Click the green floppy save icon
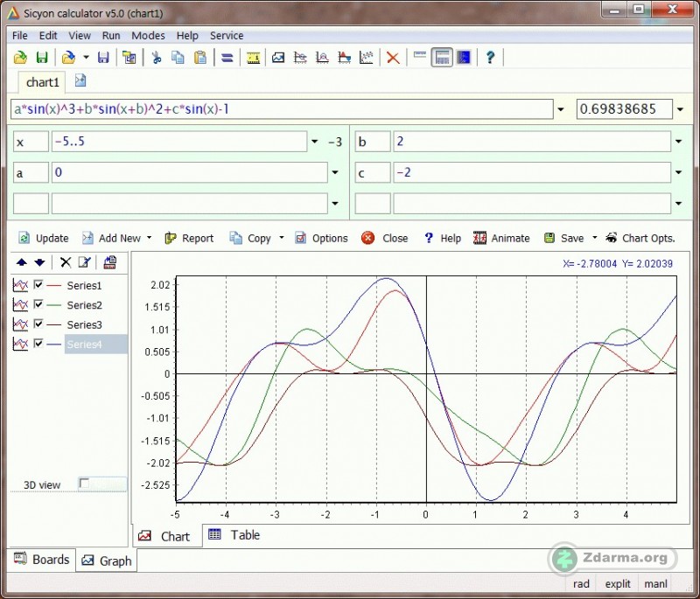700x599 pixels. tap(41, 58)
